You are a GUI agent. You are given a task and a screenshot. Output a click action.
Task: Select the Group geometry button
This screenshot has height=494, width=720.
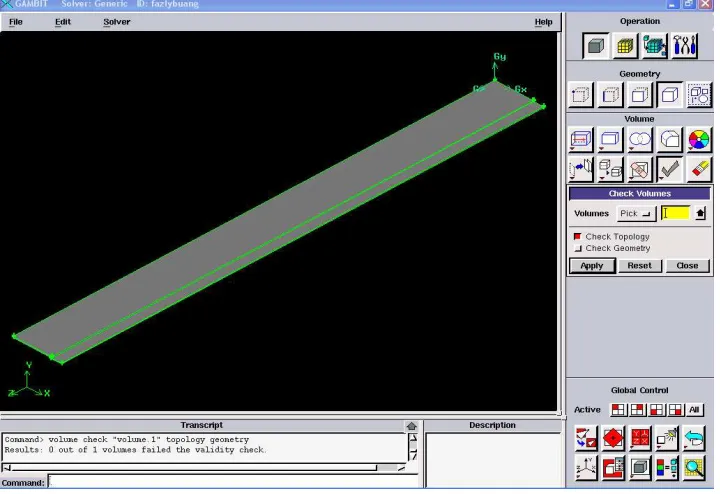(699, 95)
